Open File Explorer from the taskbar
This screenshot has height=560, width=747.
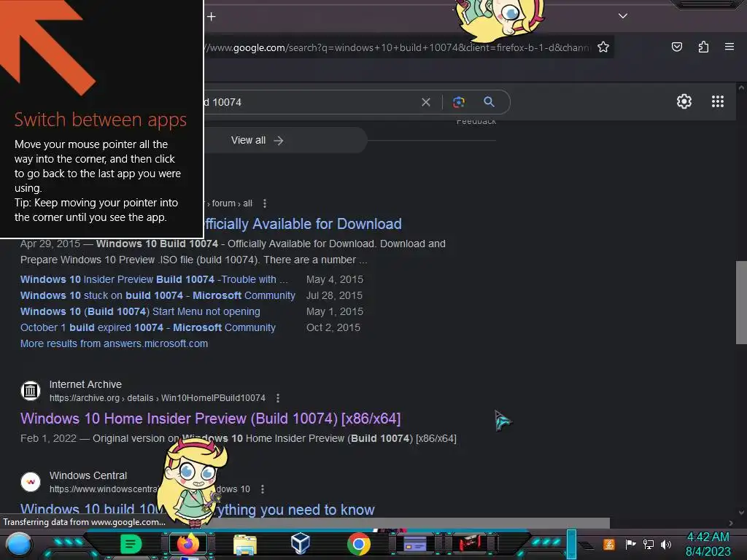coord(245,544)
